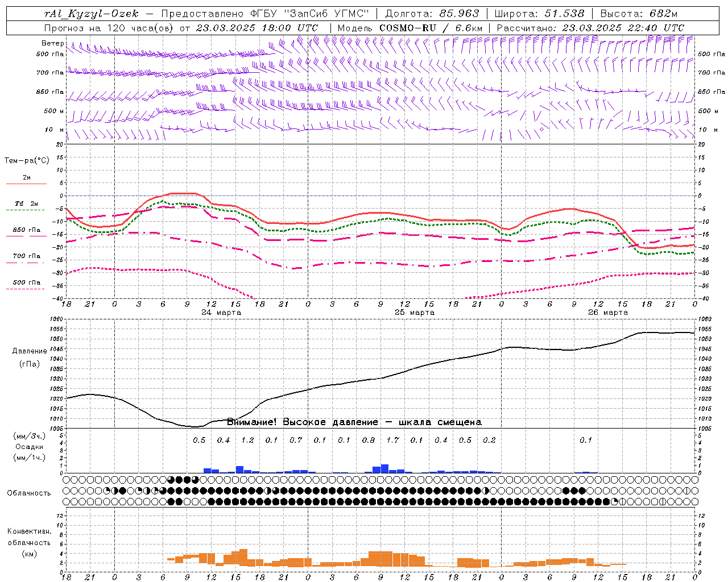Screen dimensions: 728x582
Task: Click the 700 гПа temperature legend entry
Action: (27, 256)
